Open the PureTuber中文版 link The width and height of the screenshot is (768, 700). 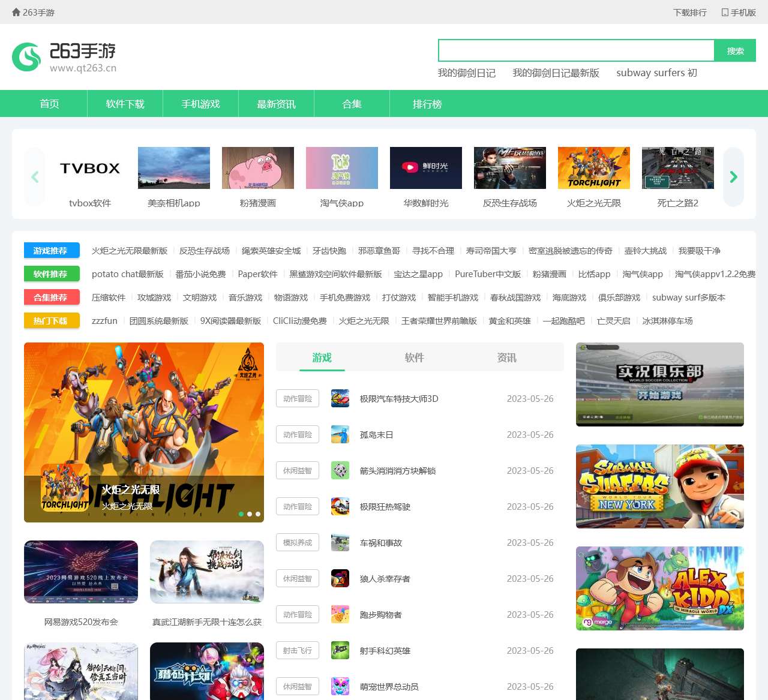click(x=488, y=274)
